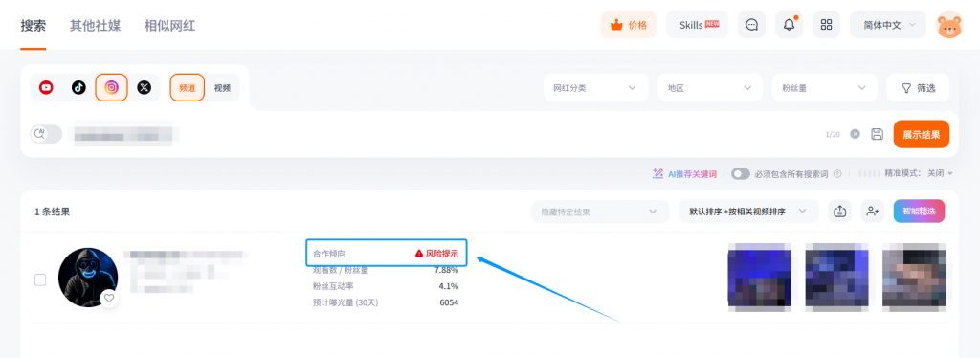Viewport: 980px width, 358px height.
Task: Select the 频道 search mode
Action: (188, 87)
